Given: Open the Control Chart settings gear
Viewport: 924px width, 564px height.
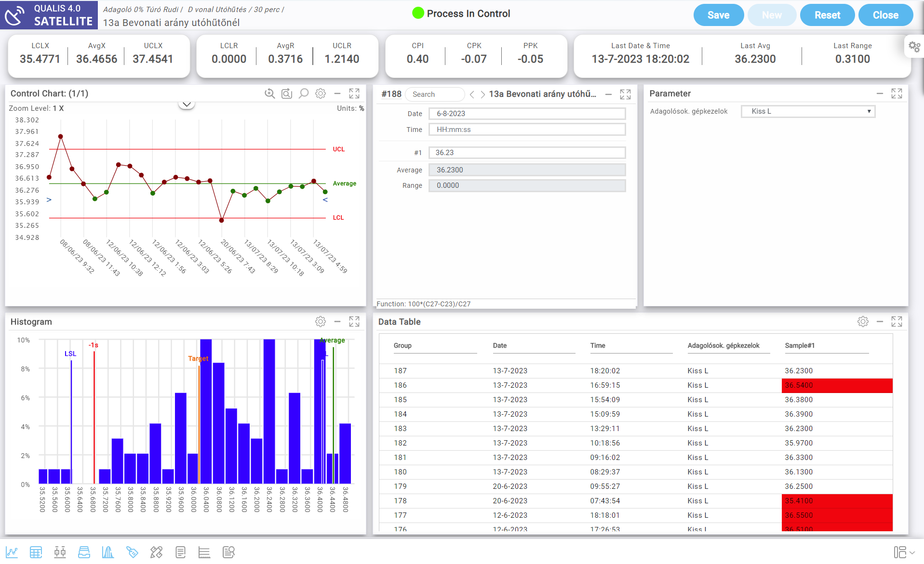Looking at the screenshot, I should coord(321,93).
